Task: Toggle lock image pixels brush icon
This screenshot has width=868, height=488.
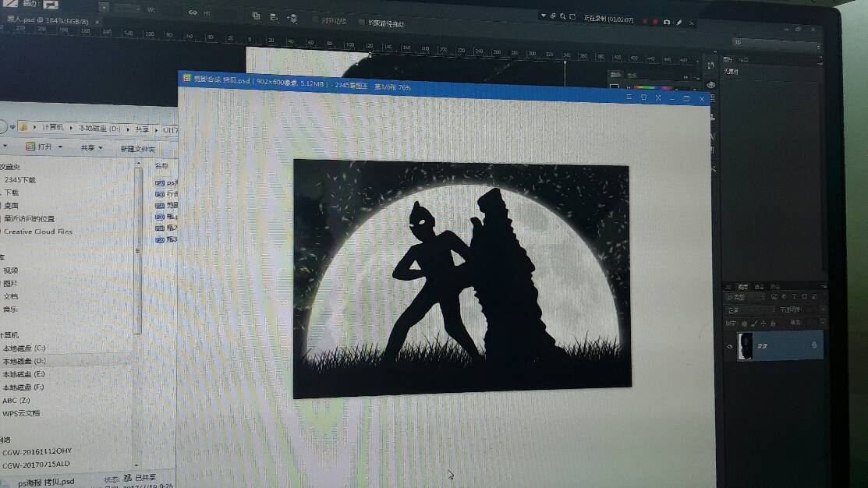Action: [754, 323]
